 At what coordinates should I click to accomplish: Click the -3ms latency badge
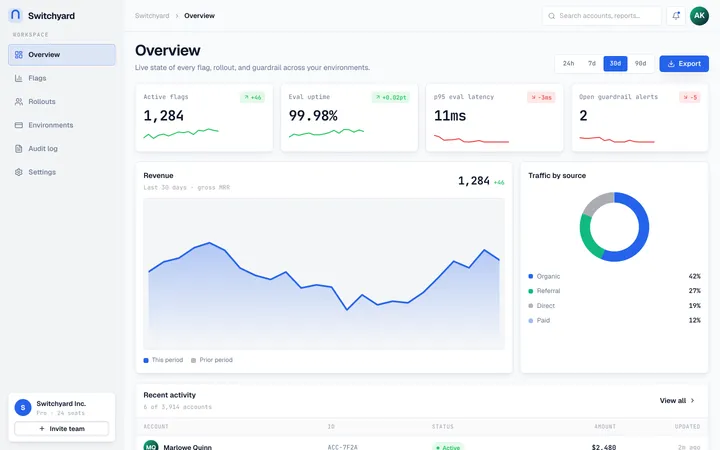[541, 97]
